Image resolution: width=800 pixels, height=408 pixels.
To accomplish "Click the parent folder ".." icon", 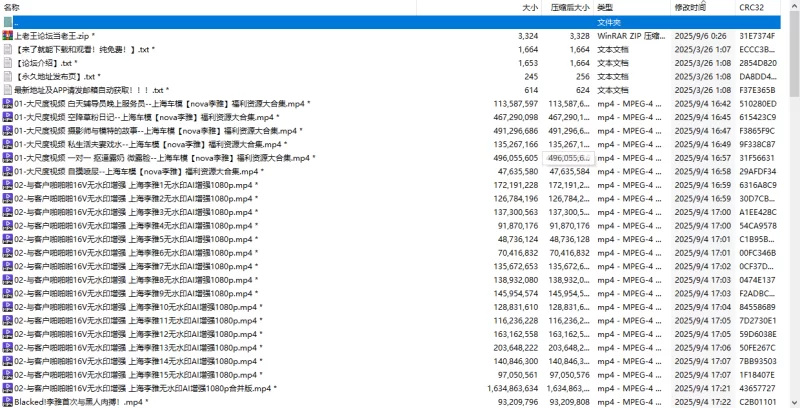I will click(x=7, y=22).
